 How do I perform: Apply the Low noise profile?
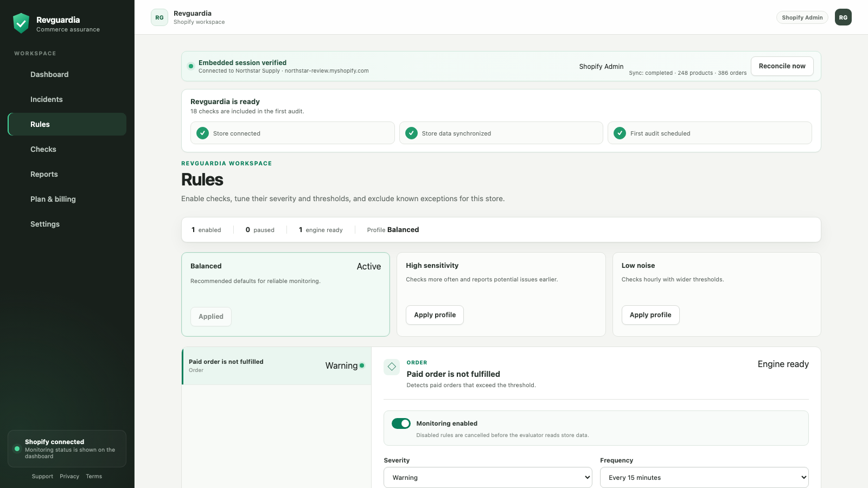[x=650, y=315]
